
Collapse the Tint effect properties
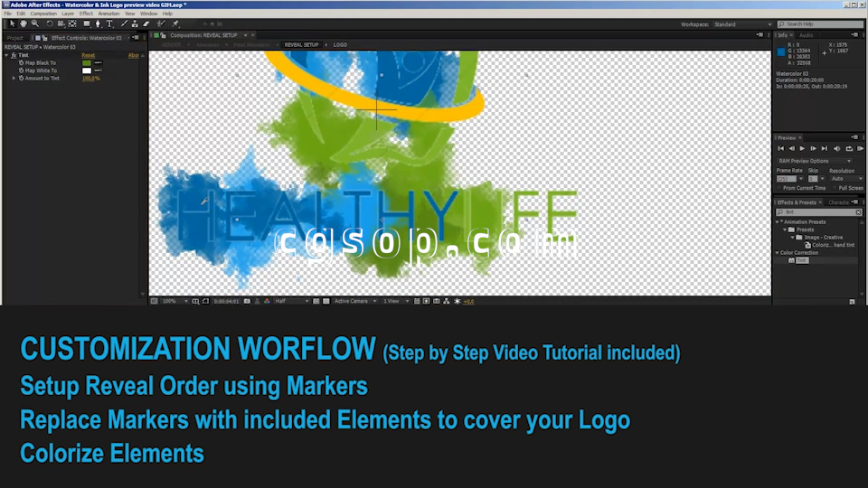click(6, 55)
